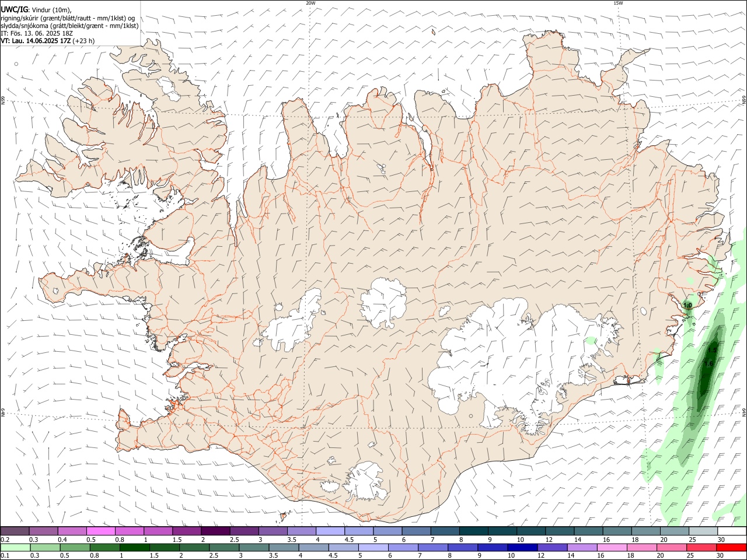Click the darkest green swatch labeled 1, lower row

tap(134, 548)
